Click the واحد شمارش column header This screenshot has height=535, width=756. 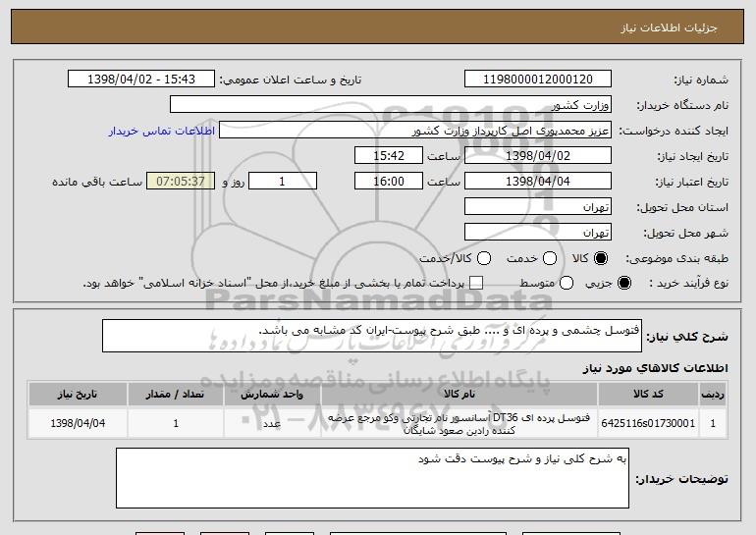click(x=272, y=395)
